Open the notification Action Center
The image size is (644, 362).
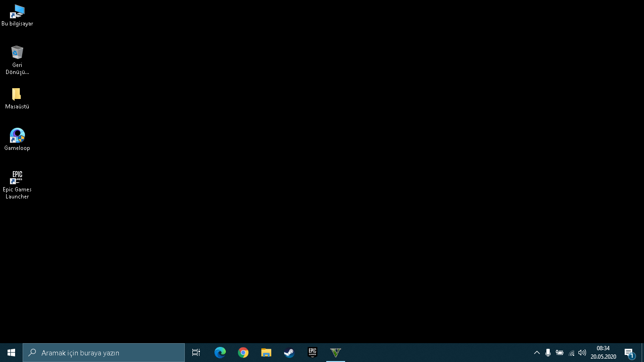[x=629, y=353]
